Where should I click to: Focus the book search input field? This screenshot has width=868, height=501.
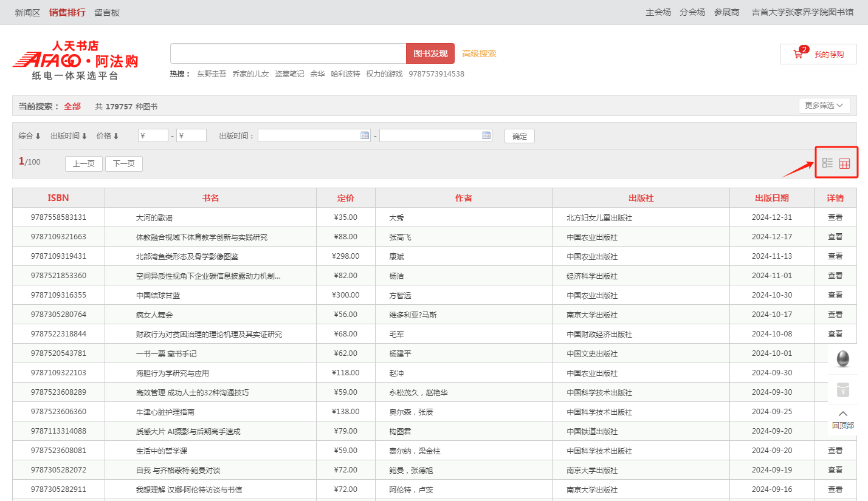[288, 53]
